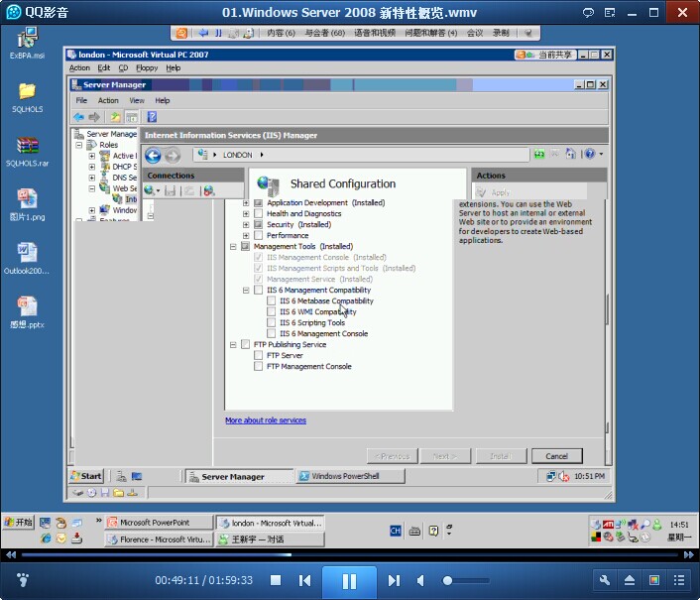This screenshot has height=600, width=700.
Task: Open the QQ player wrench settings icon
Action: click(x=605, y=580)
